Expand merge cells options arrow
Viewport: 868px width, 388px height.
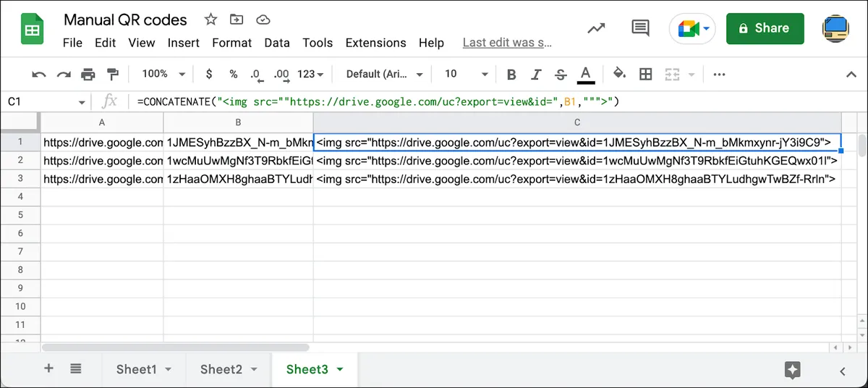coord(691,74)
